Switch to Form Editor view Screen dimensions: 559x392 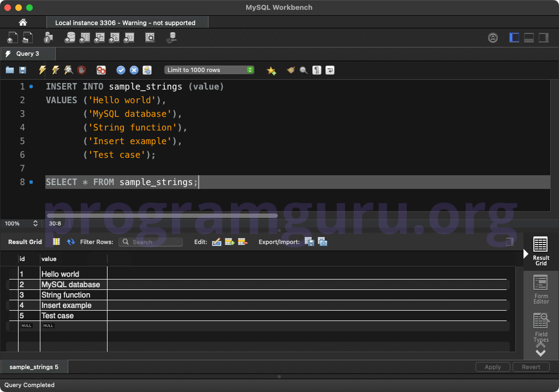541,289
